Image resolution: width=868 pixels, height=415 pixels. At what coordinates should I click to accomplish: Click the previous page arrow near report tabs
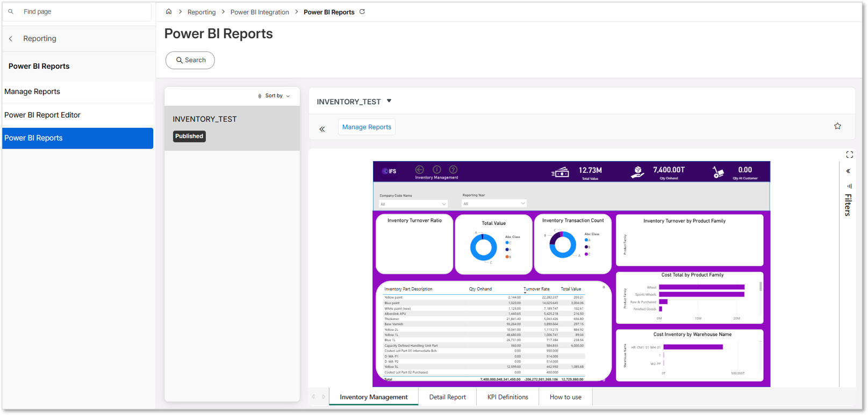(x=313, y=397)
